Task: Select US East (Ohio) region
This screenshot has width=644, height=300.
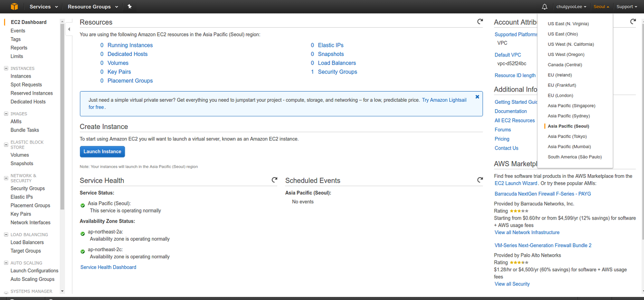Action: [x=562, y=34]
